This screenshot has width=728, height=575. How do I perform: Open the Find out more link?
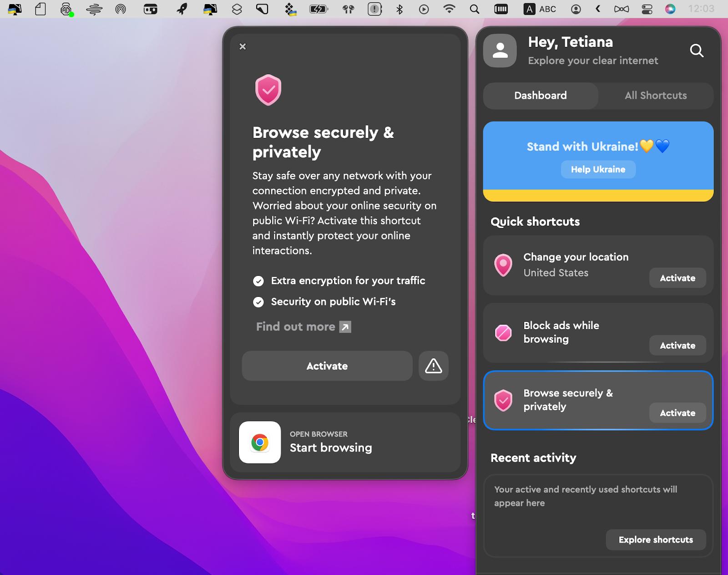click(x=303, y=326)
